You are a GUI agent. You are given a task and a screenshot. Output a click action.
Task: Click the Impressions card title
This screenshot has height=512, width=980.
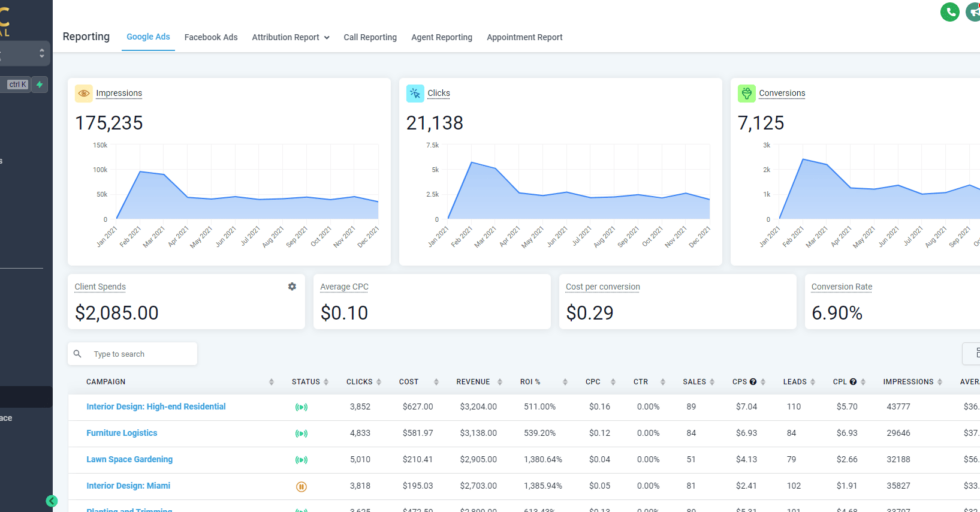(119, 93)
